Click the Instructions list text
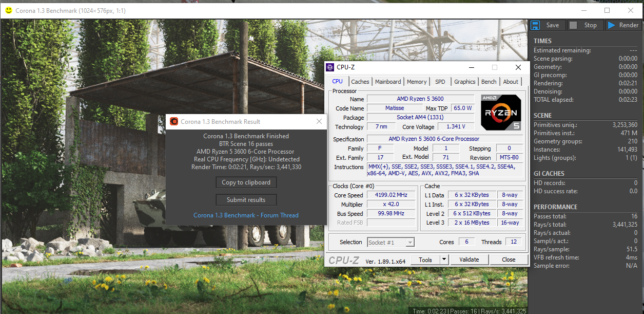644x314 pixels. pyautogui.click(x=444, y=170)
